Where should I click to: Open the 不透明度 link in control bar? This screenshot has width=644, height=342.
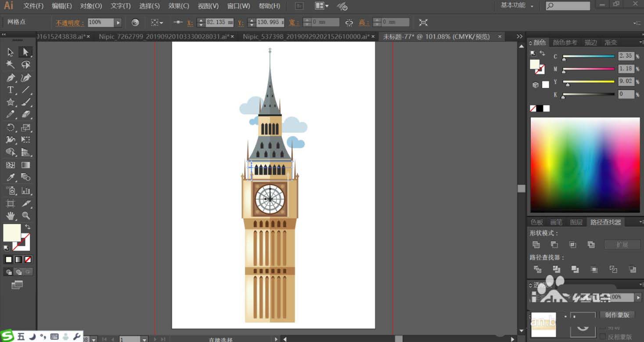click(x=70, y=22)
